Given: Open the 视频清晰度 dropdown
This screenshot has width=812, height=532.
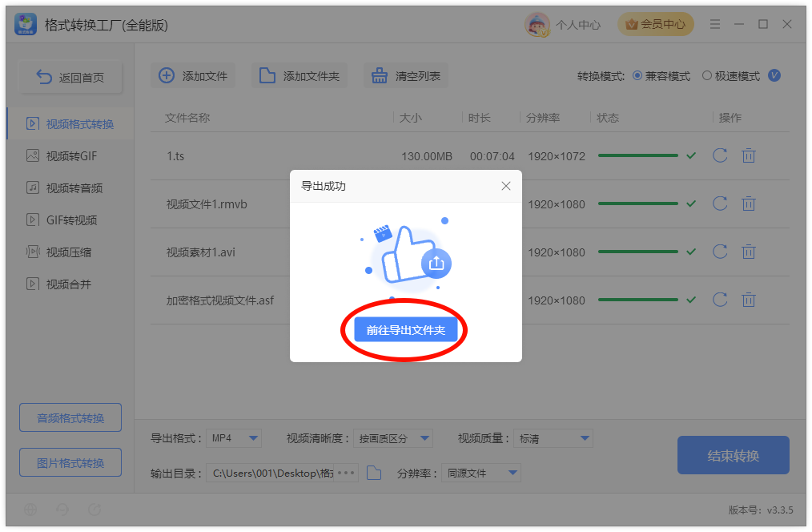Looking at the screenshot, I should pyautogui.click(x=393, y=438).
